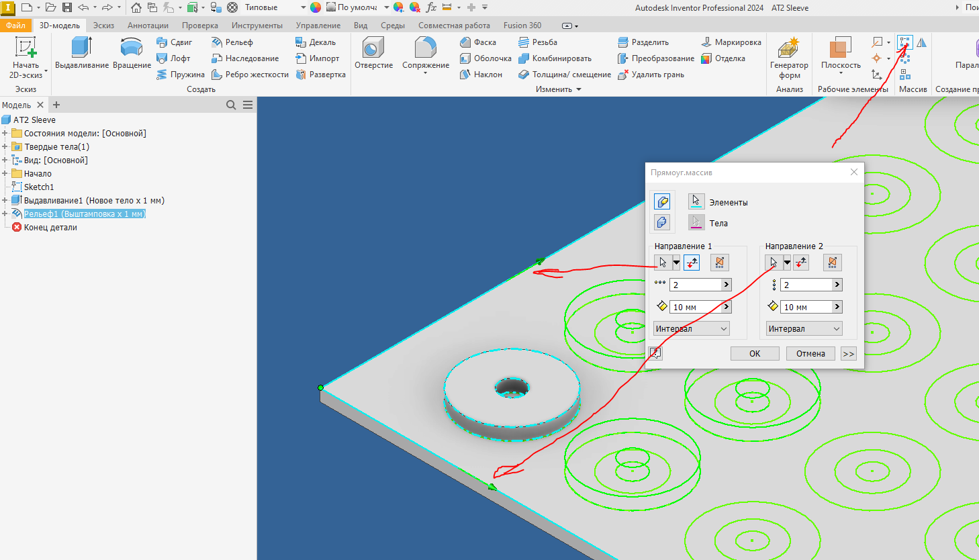Viewport: 979px width, 560px height.
Task: Select the Выдавливание (Extrude) tool
Action: pyautogui.click(x=81, y=52)
